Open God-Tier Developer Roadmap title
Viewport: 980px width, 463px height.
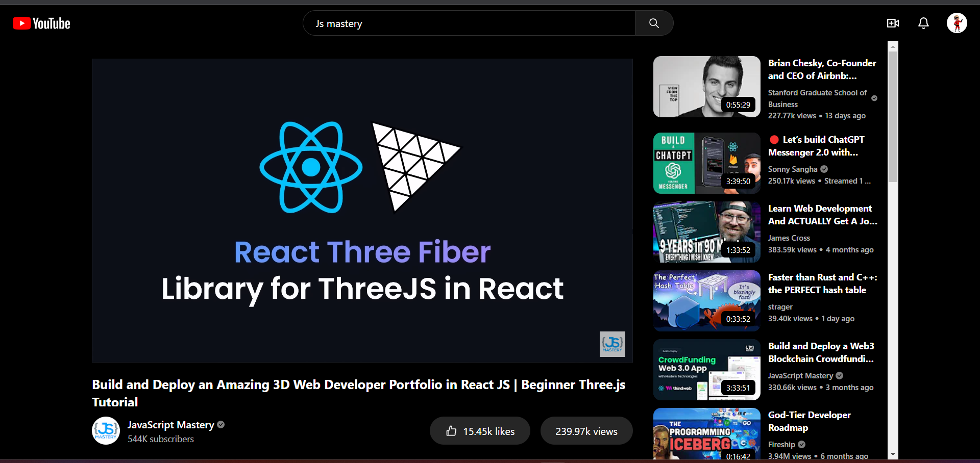(810, 421)
